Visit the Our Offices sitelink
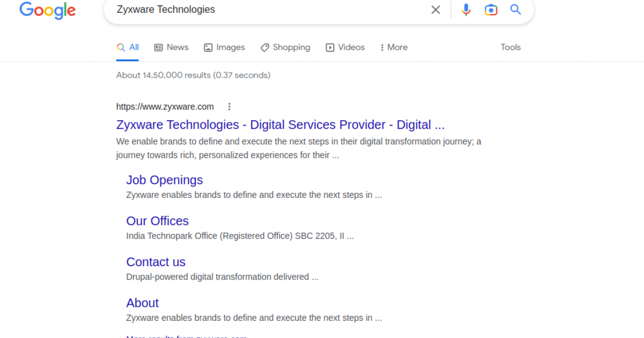Image resolution: width=644 pixels, height=338 pixels. [157, 221]
